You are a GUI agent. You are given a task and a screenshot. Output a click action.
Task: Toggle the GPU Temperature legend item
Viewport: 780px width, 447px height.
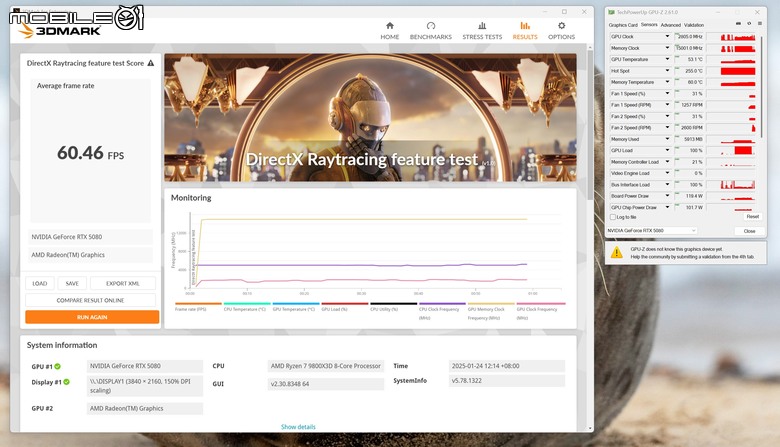(x=295, y=307)
